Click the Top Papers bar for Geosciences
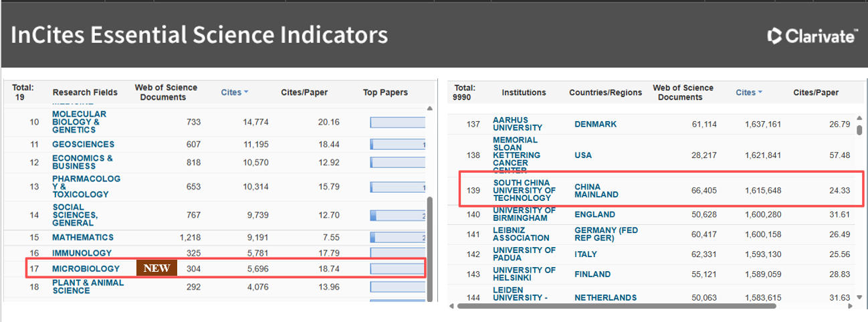 (x=397, y=145)
